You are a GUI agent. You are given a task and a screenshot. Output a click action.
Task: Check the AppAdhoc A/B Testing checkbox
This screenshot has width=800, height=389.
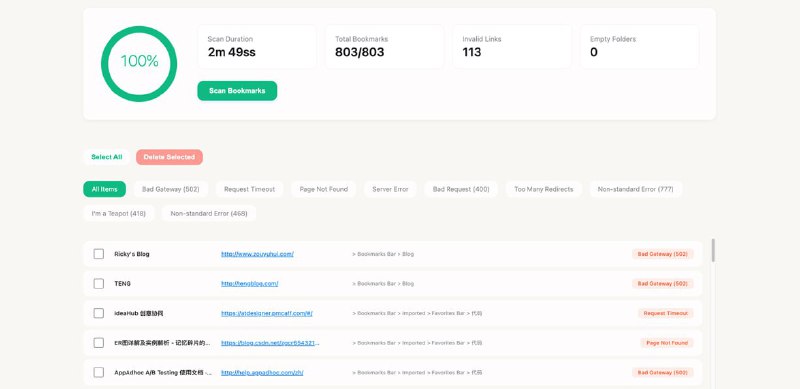click(x=98, y=373)
